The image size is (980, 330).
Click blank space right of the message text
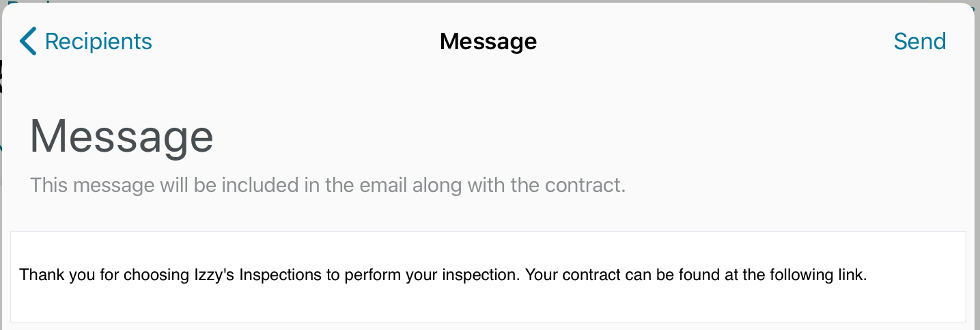click(x=915, y=275)
